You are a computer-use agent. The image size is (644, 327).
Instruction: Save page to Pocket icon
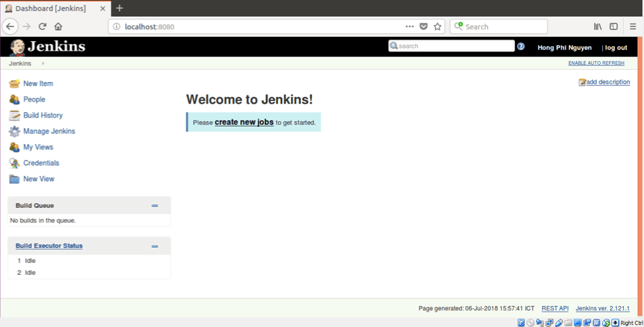coord(424,26)
